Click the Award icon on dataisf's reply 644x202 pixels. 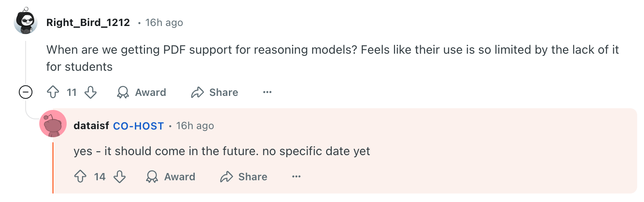pos(152,176)
